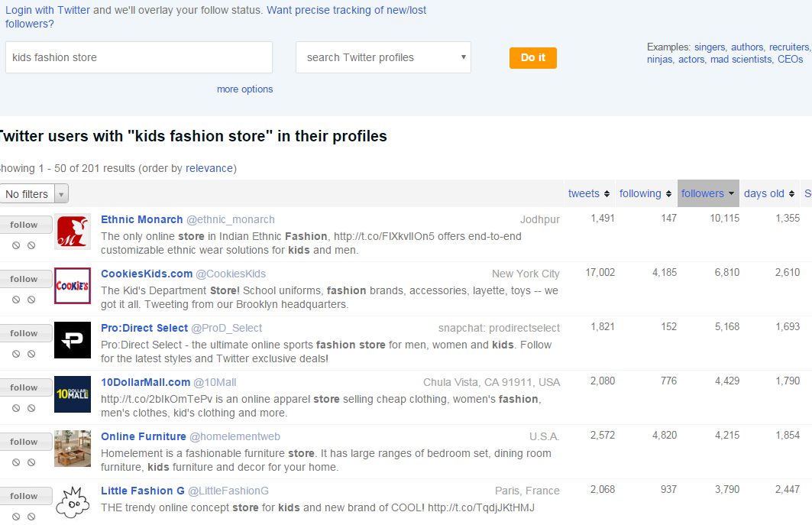Click the 10DollarMall logo thumbnail
The width and height of the screenshot is (812, 525).
(x=73, y=394)
